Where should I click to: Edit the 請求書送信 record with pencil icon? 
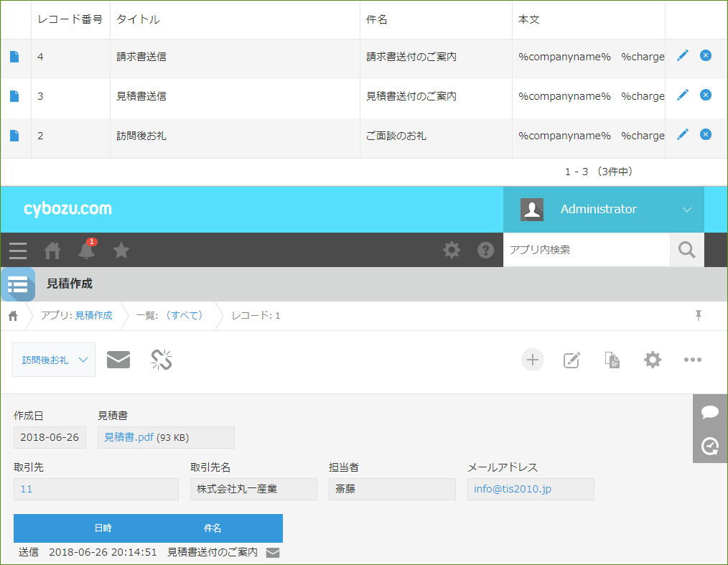click(683, 56)
